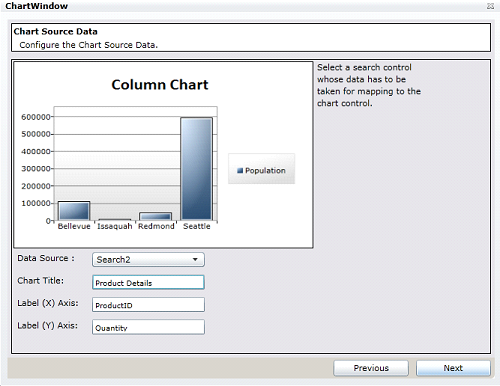Click the 500000 axis value label
500x386 pixels.
pos(36,134)
